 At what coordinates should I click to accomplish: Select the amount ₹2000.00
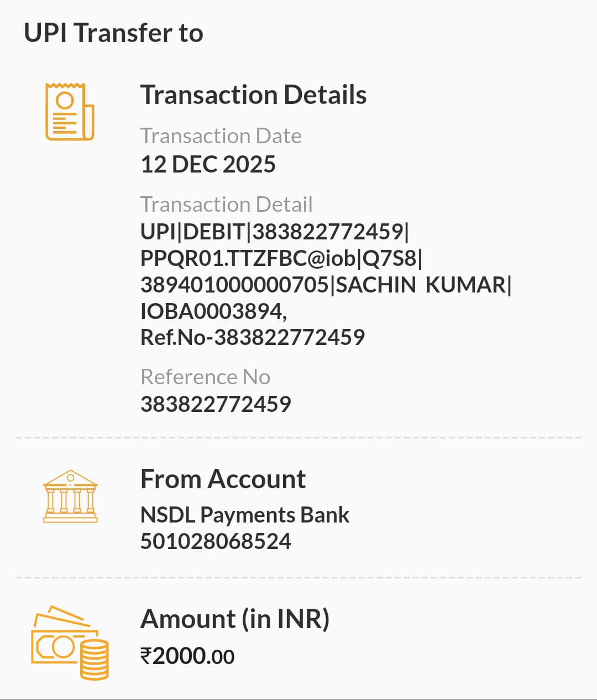tap(187, 656)
